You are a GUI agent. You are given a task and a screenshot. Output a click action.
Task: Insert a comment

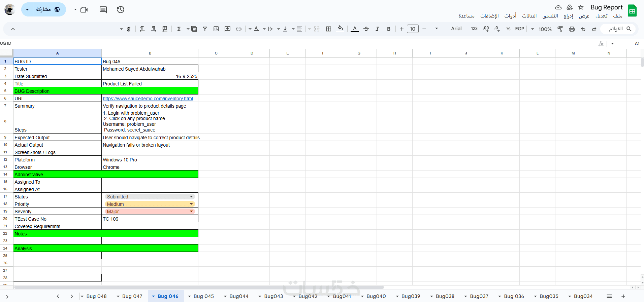tap(227, 29)
